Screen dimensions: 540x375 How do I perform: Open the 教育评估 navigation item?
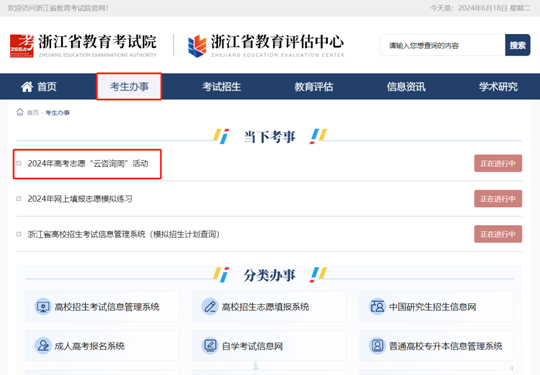click(x=314, y=86)
